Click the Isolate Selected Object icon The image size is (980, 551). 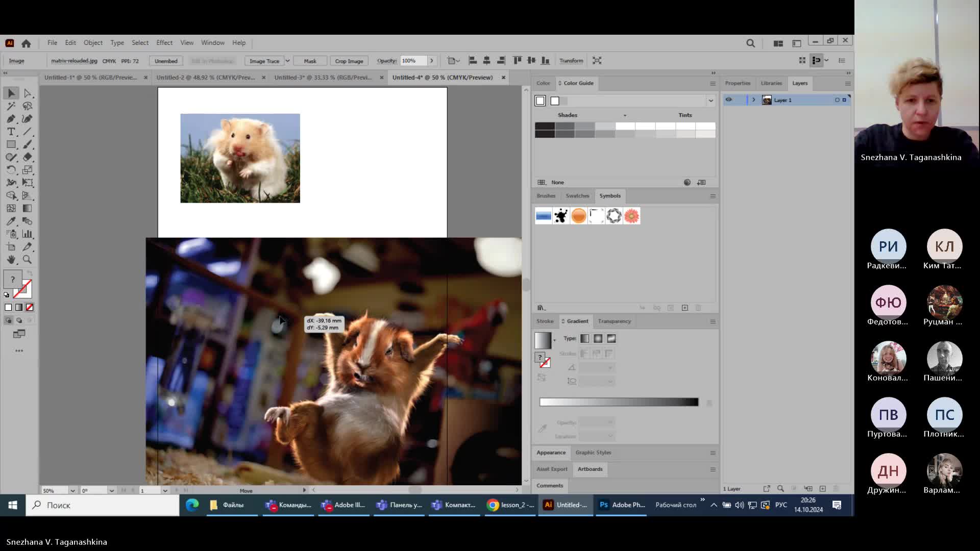click(x=597, y=61)
